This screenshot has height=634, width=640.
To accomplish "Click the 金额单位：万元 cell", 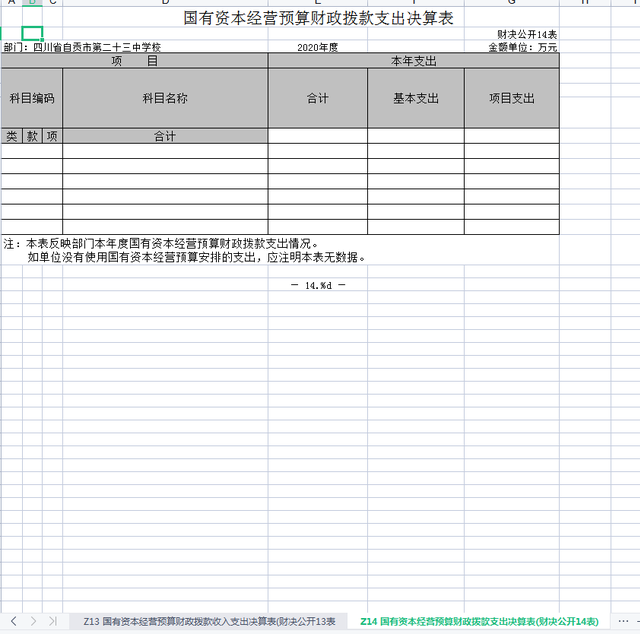I will point(522,47).
